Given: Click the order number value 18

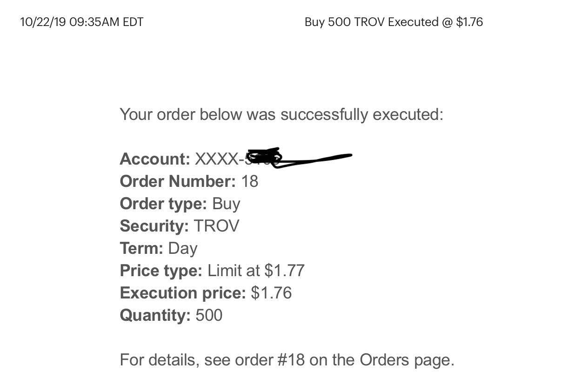Looking at the screenshot, I should 250,181.
